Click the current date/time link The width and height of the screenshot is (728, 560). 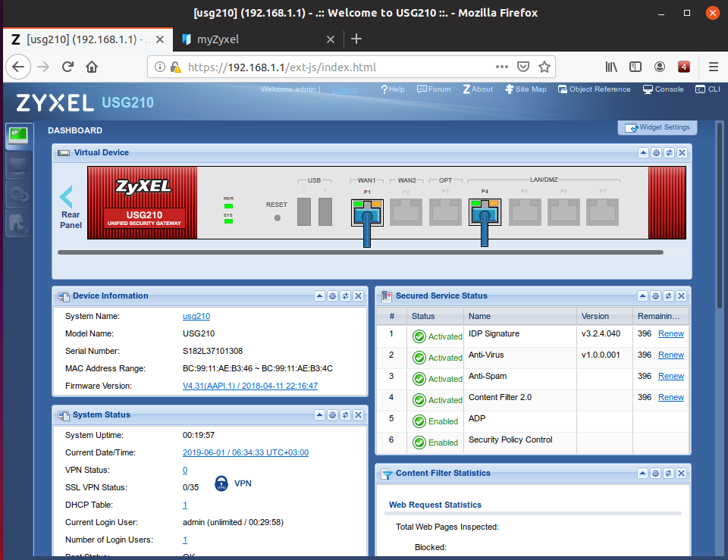(246, 452)
